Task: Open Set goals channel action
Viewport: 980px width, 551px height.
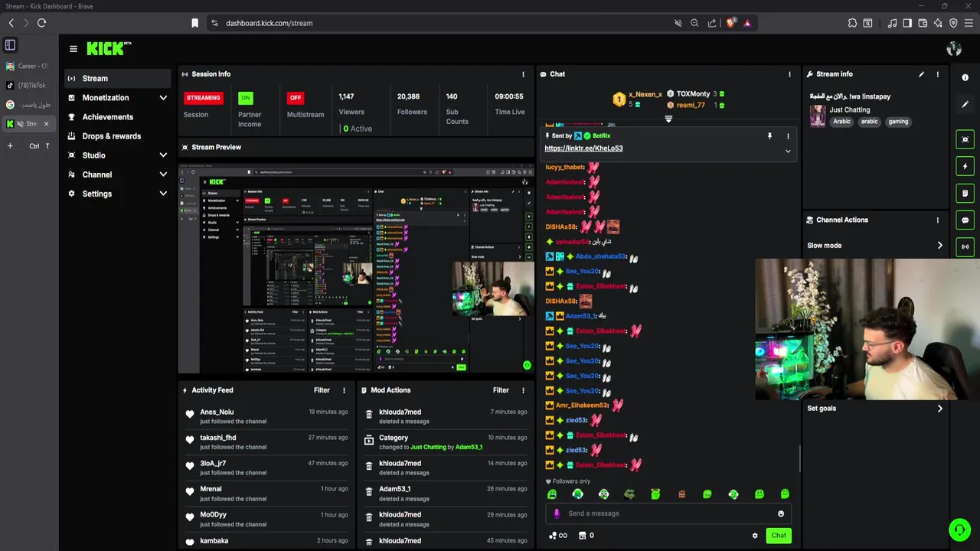Action: click(875, 409)
